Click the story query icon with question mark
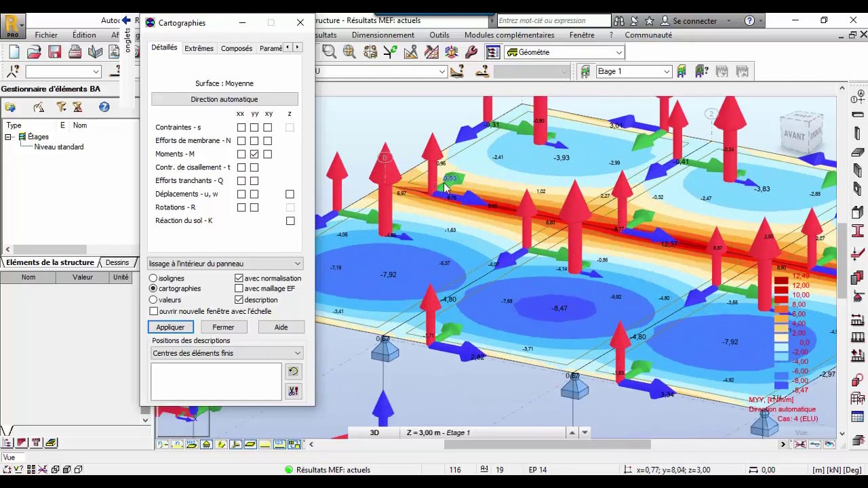Viewport: 868px width, 488px height. [x=702, y=71]
